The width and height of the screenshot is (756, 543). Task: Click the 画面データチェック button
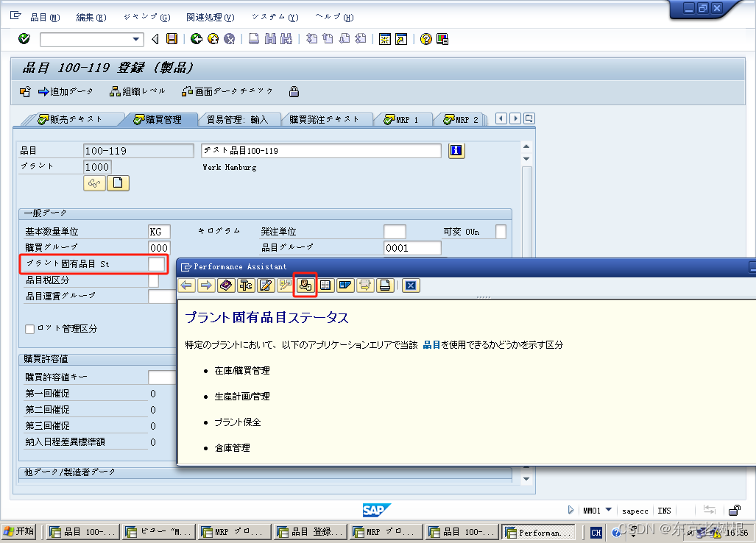[227, 91]
